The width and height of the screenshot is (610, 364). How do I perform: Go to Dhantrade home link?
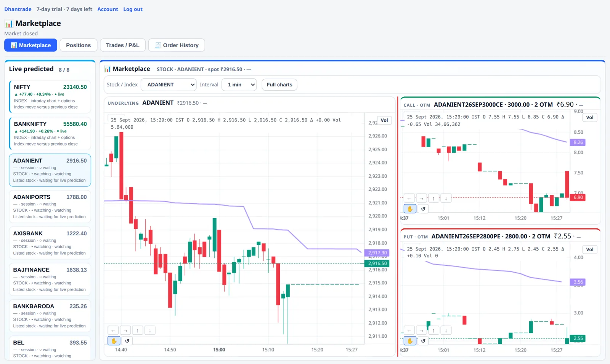pos(18,9)
